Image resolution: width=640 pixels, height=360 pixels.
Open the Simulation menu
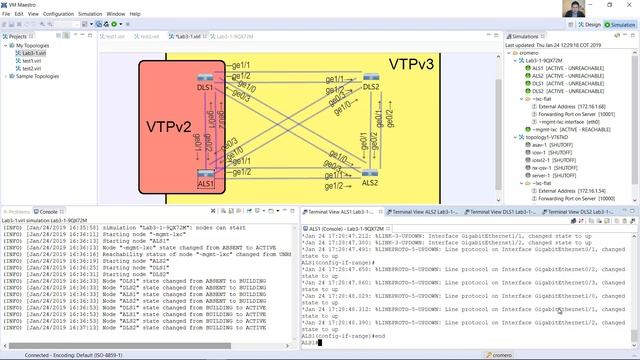point(90,14)
